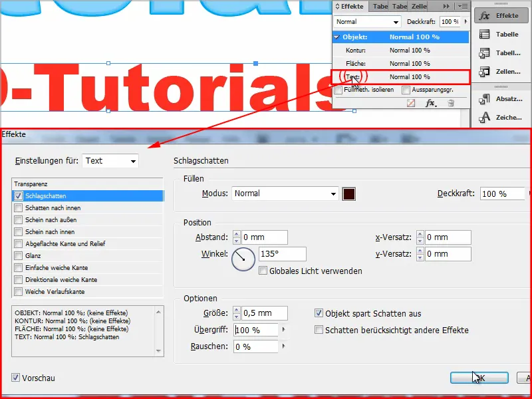Open the panel Deckkraft slider arrow
Viewport: 532px width, 399px height.
point(466,22)
